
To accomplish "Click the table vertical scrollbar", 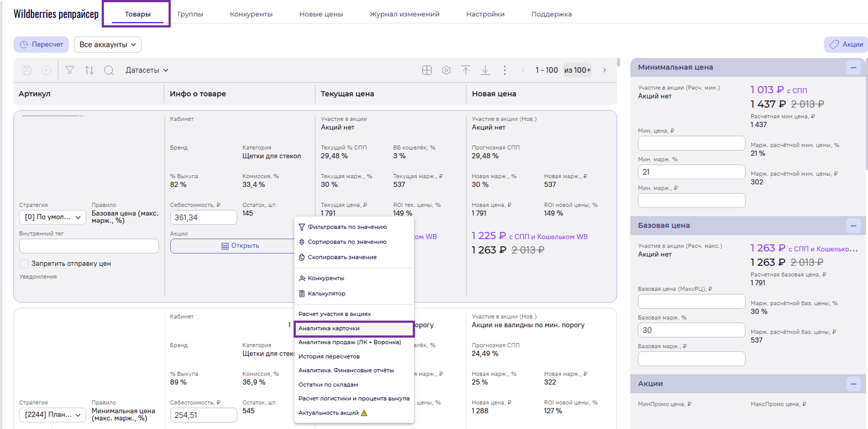I will pyautogui.click(x=618, y=63).
